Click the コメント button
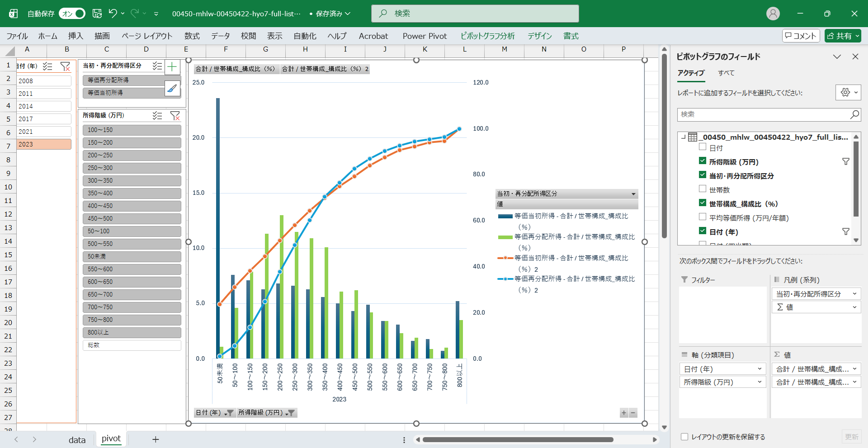Viewport: 868px width, 448px height. (x=801, y=36)
